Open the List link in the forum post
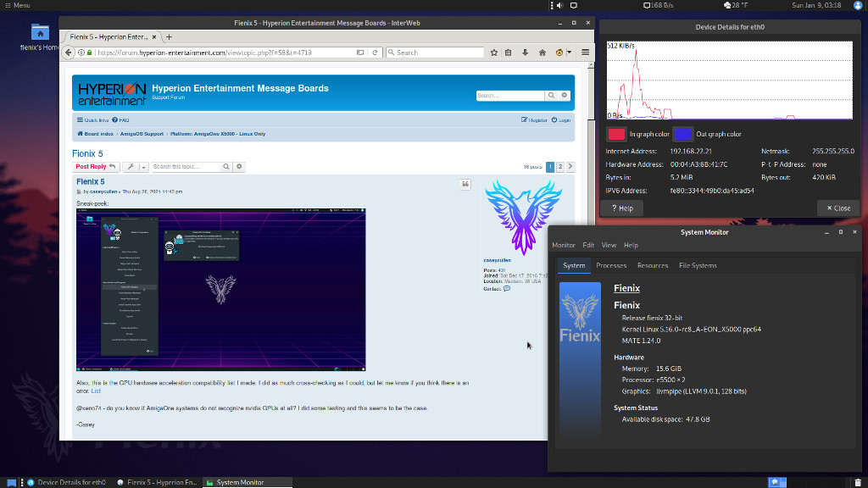 click(96, 391)
